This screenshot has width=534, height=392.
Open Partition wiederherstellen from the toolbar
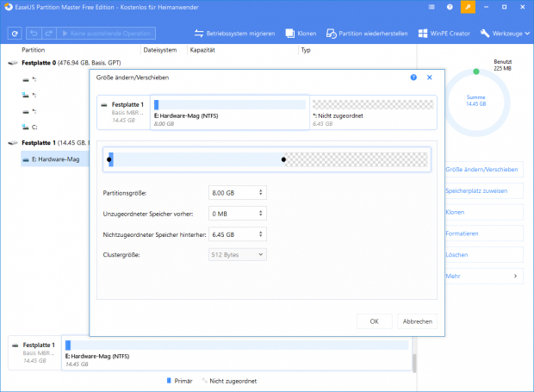click(332, 34)
